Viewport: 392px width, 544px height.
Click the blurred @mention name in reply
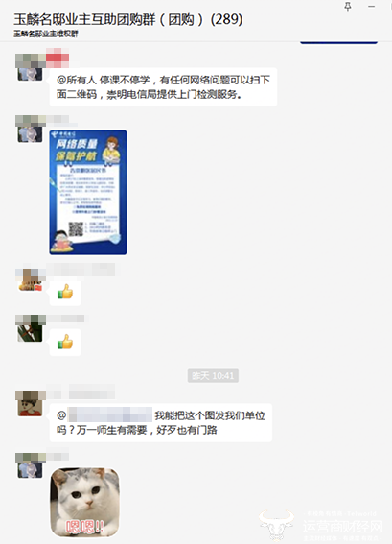[x=110, y=414]
